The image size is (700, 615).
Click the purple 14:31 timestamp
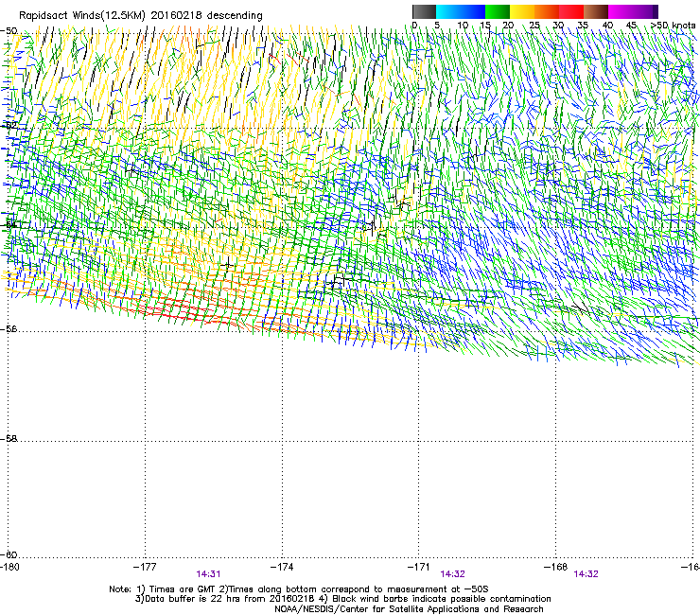point(208,574)
